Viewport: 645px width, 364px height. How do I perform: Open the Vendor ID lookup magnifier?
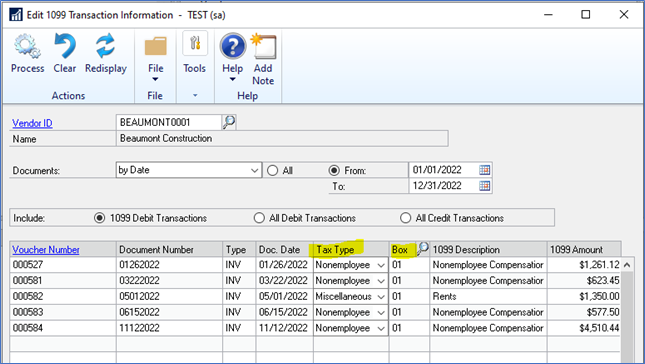pos(229,122)
